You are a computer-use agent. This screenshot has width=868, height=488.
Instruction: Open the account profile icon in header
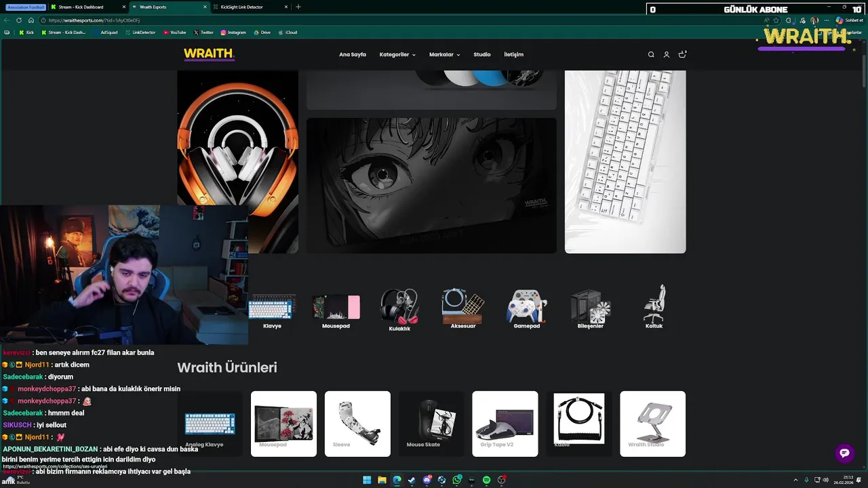coord(667,55)
